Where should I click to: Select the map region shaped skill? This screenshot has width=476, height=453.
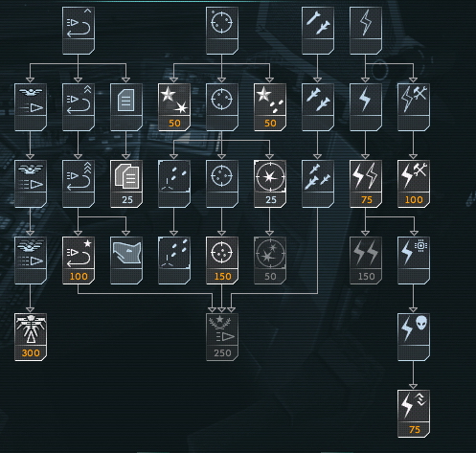[x=126, y=260]
